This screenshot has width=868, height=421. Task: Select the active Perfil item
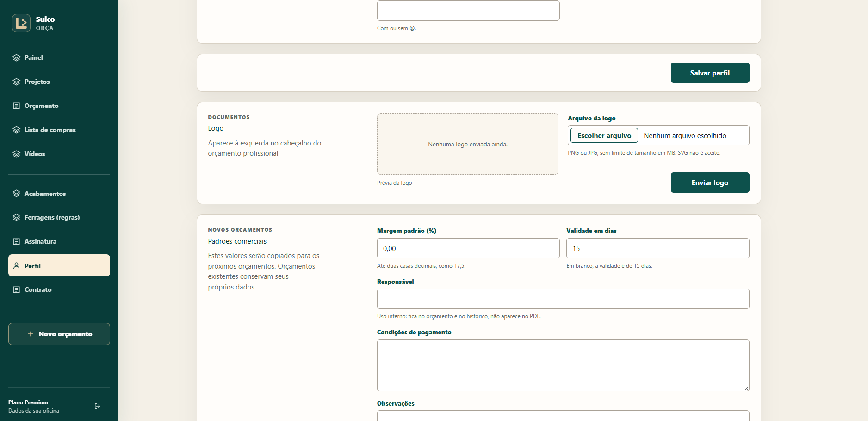point(59,265)
